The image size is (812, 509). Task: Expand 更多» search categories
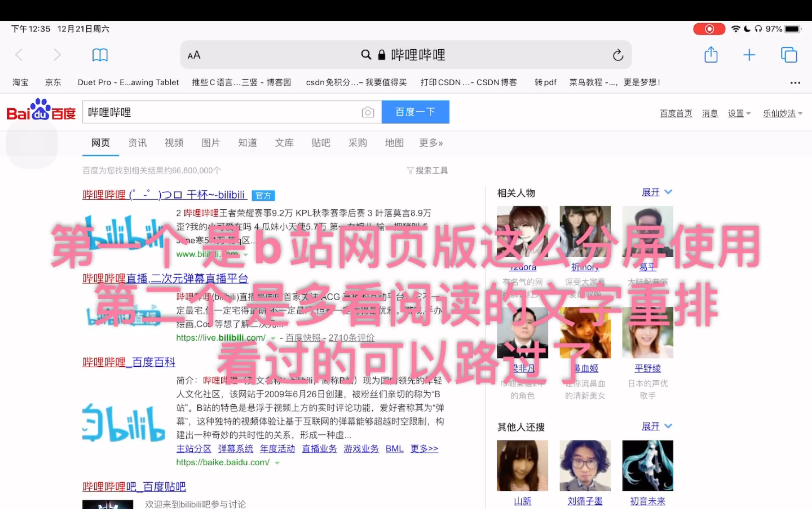[431, 143]
